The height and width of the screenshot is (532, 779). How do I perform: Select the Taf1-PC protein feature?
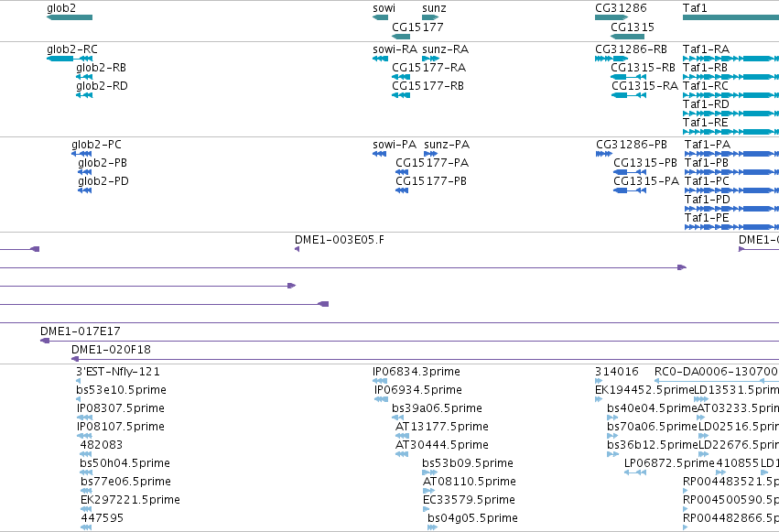point(707,182)
